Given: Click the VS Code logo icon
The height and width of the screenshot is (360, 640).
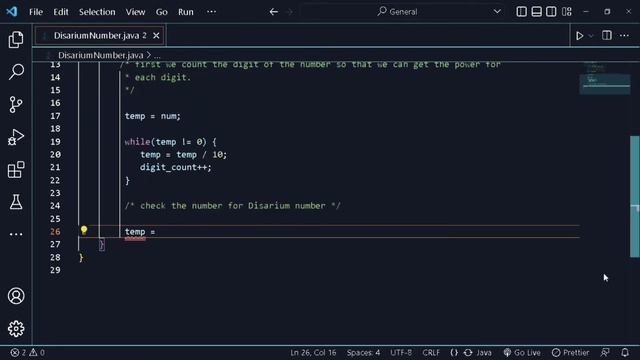Looking at the screenshot, I should pos(12,11).
